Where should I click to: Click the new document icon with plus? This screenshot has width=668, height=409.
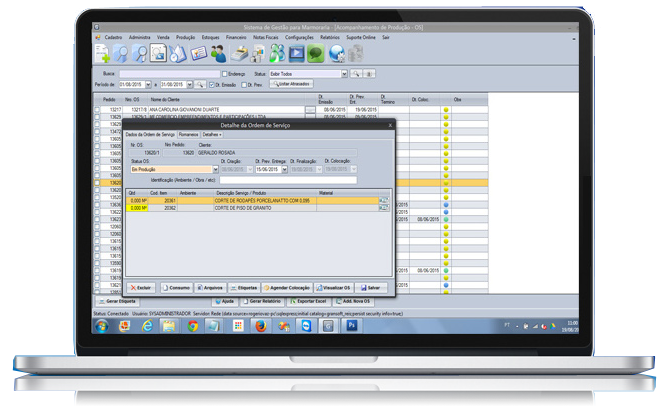[102, 53]
